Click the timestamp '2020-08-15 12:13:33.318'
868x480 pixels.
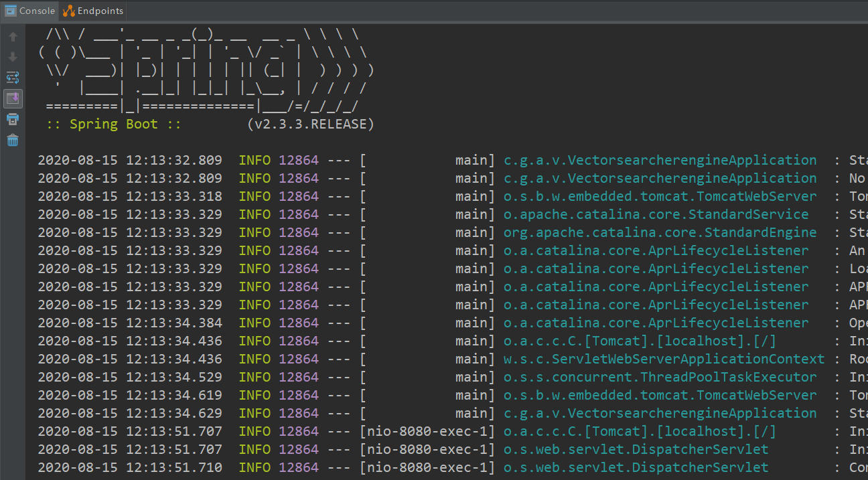click(x=130, y=196)
